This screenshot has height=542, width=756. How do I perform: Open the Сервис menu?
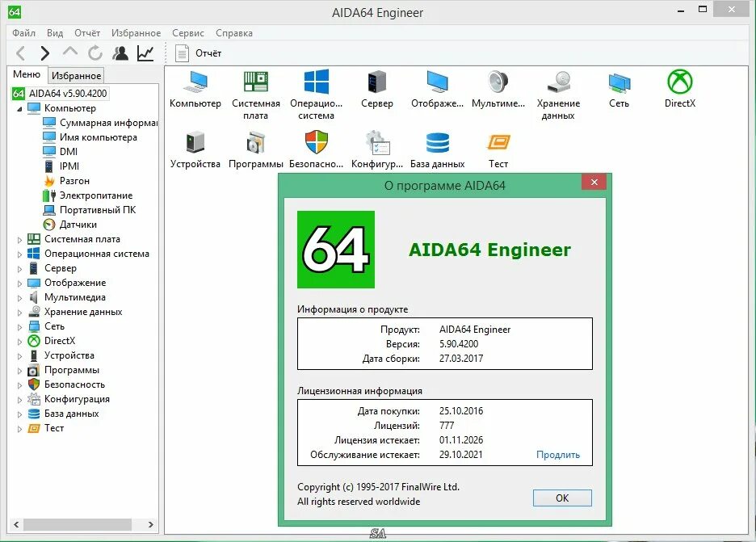(188, 33)
